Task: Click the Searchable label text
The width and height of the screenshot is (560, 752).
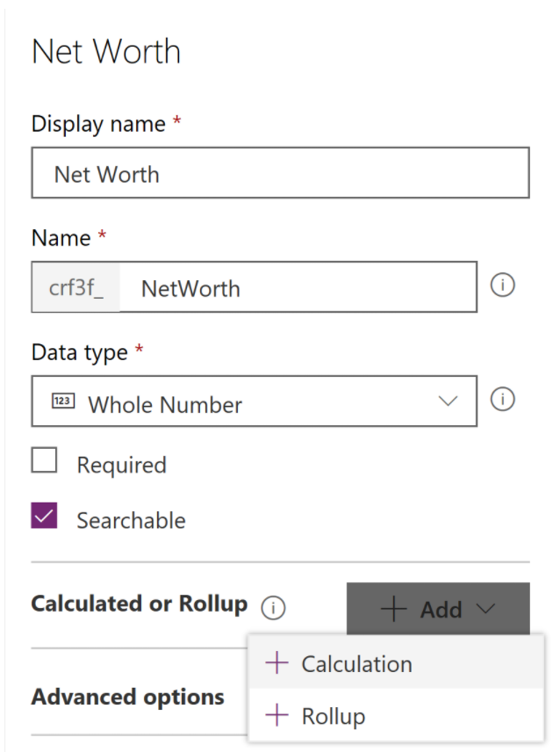Action: point(131,520)
